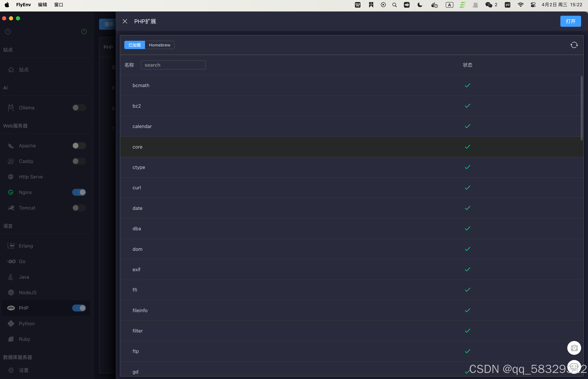Click the refresh extensions icon
The height and width of the screenshot is (379, 588).
click(x=574, y=45)
